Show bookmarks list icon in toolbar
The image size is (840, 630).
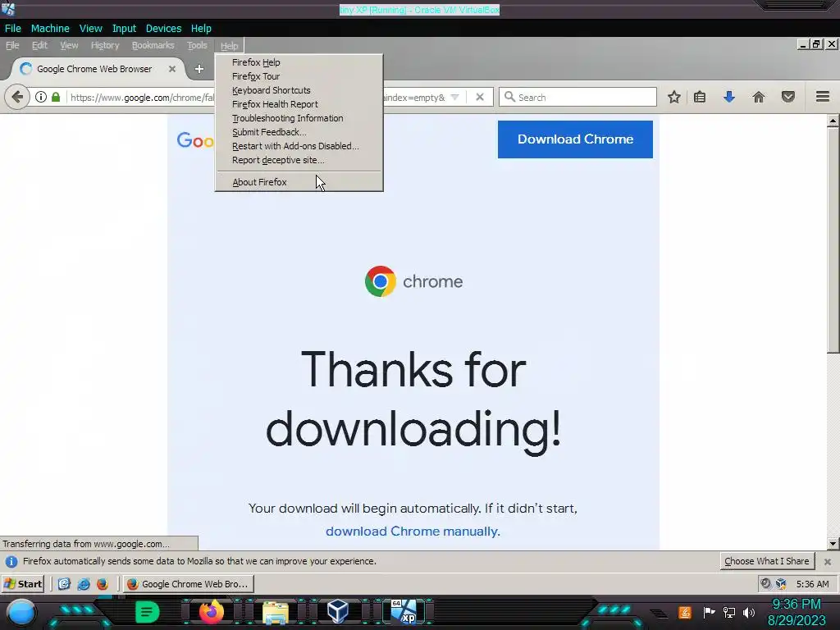click(700, 97)
